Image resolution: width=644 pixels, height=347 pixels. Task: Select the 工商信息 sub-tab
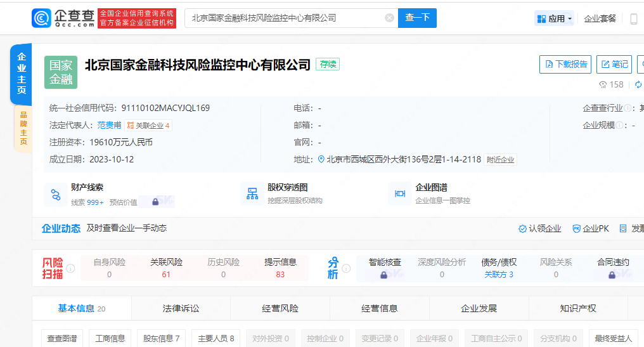coord(110,338)
